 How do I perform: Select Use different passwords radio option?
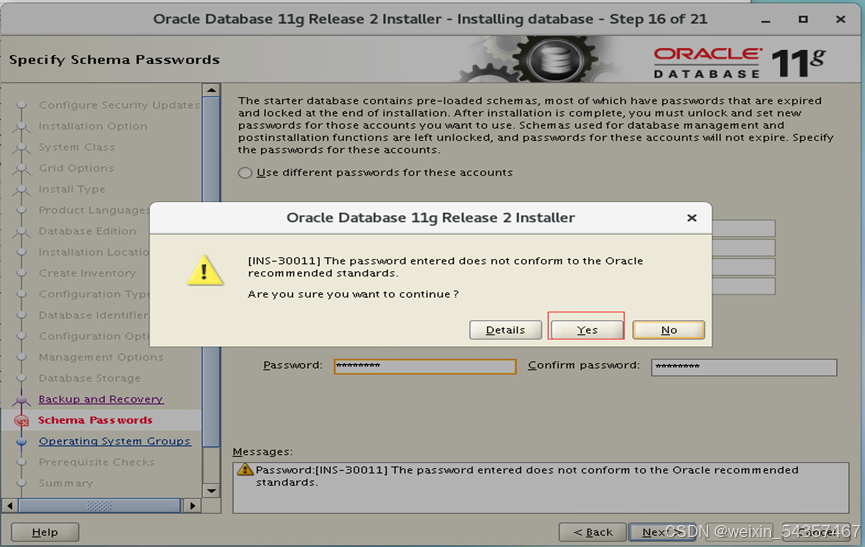(x=245, y=173)
